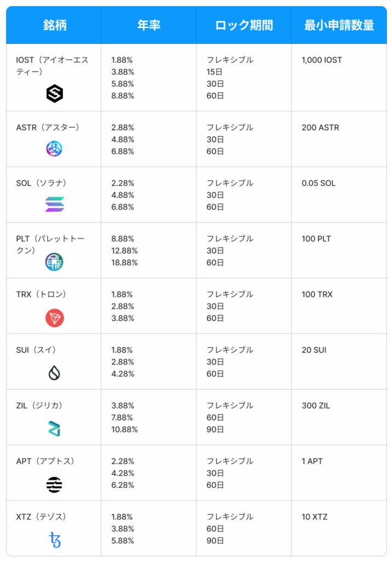Viewport: 392px width, 562px height.
Task: Click the ASTR Astar logo icon
Action: 54,148
